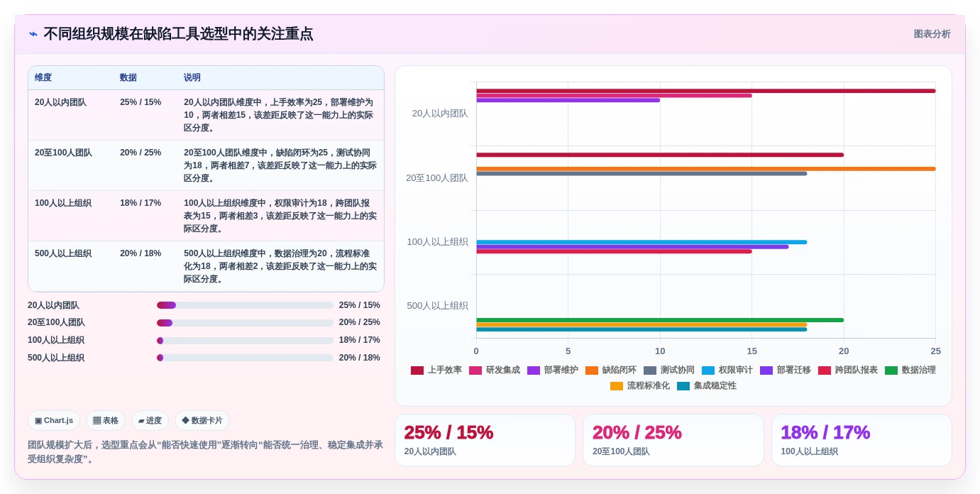This screenshot has height=494, width=980.
Task: Toggle 测试协同 legend item
Action: point(669,370)
